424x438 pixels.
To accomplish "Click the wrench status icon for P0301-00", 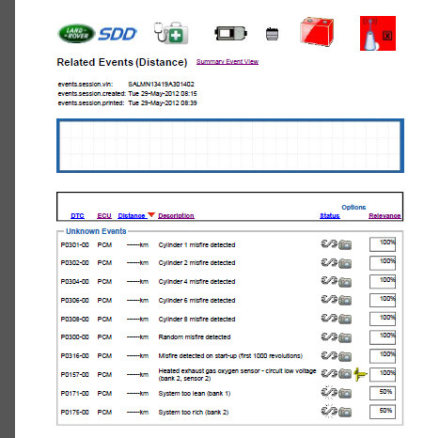I will point(329,244).
